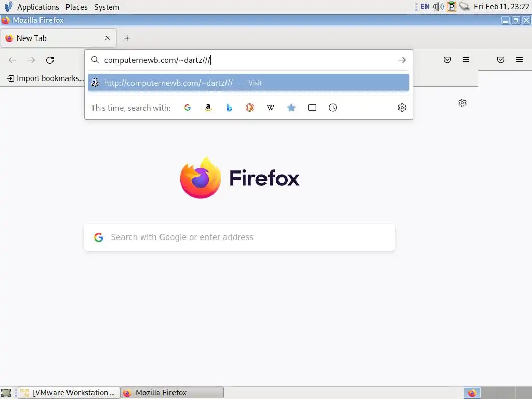
Task: Search Bookmarks using the star icon
Action: [291, 108]
